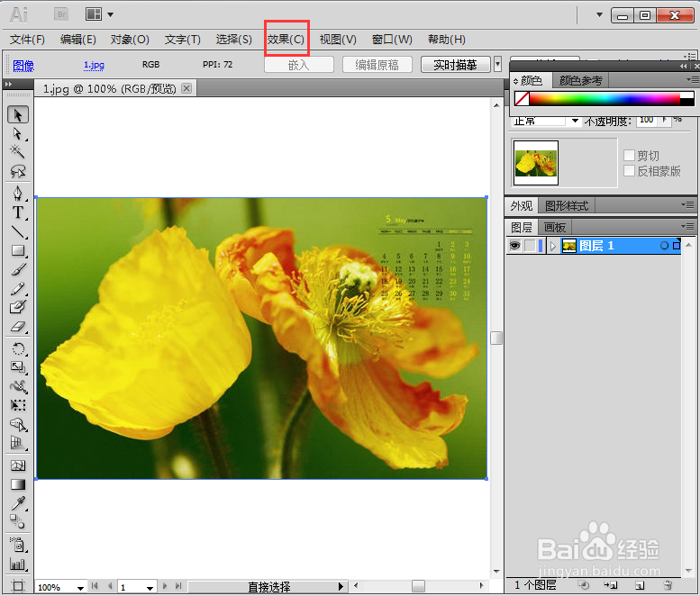Image resolution: width=700 pixels, height=596 pixels.
Task: Click the 嵌入 button
Action: coord(299,65)
